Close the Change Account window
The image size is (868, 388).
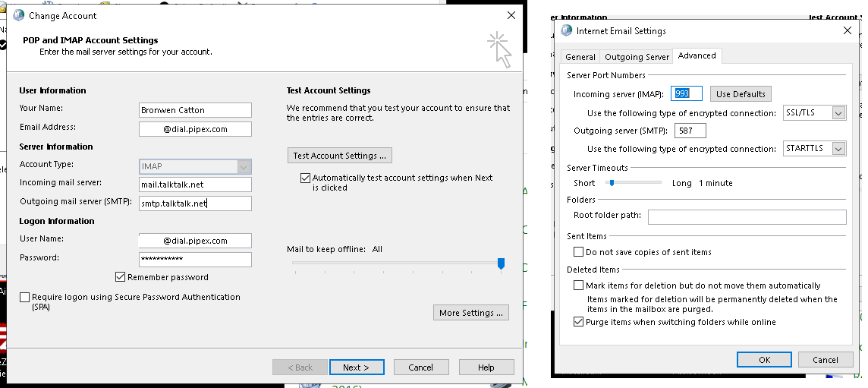click(511, 15)
